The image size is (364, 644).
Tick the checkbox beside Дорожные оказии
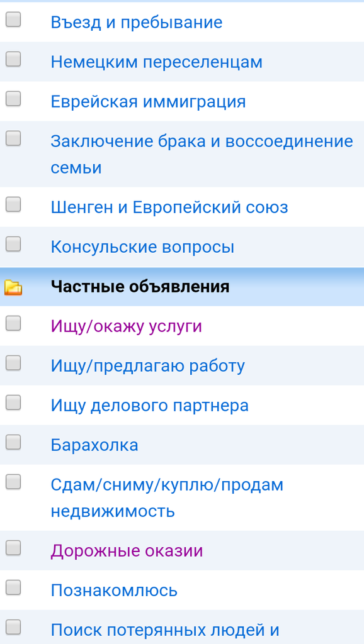pyautogui.click(x=13, y=548)
